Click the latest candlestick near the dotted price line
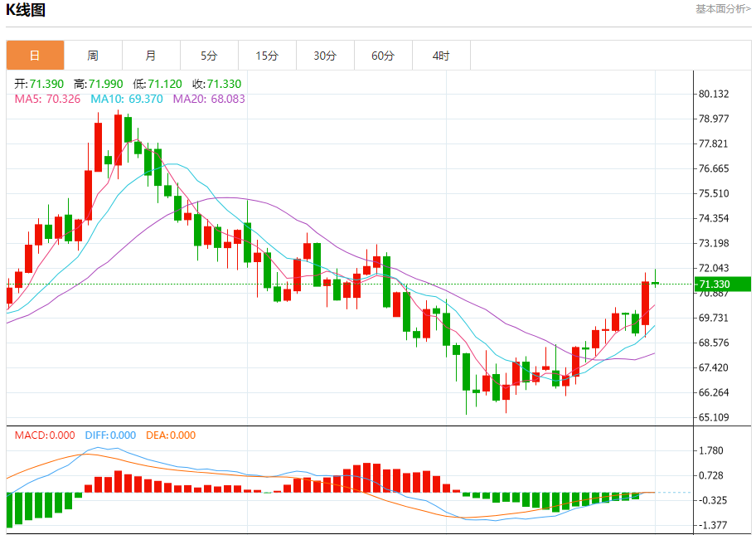This screenshot has height=535, width=756. pos(655,283)
